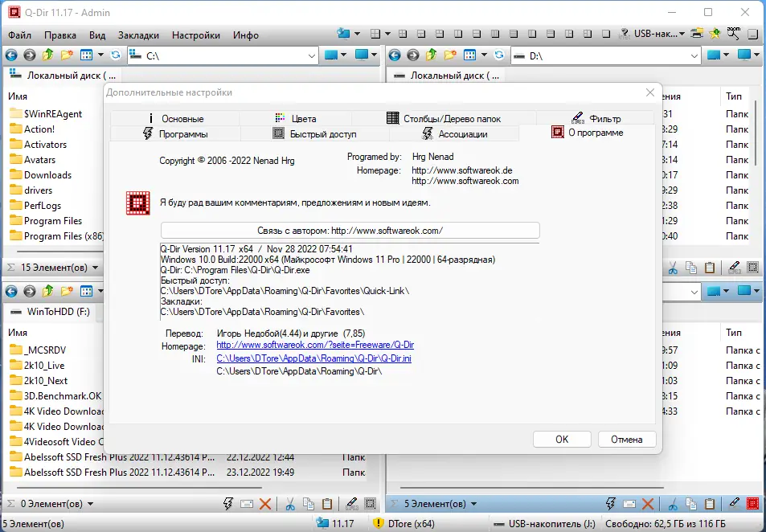Screen dimensions: 766x532
Task: Open the Настройки menu
Action: coord(196,35)
